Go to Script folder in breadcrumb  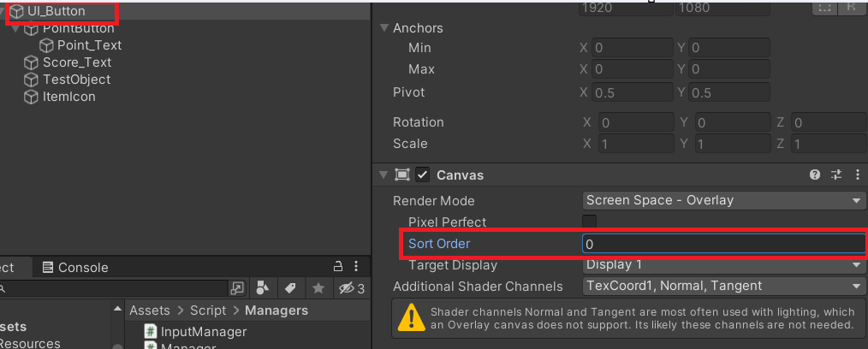(x=208, y=311)
